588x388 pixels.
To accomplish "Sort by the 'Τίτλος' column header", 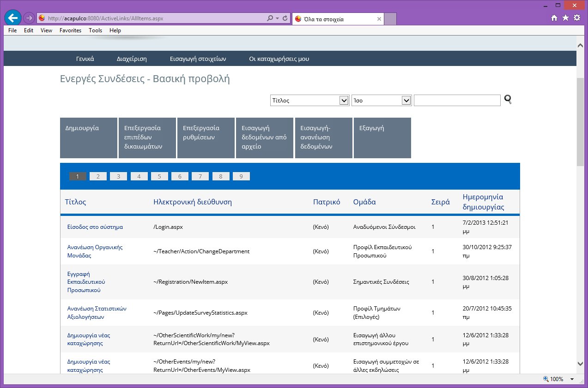I will (x=75, y=202).
